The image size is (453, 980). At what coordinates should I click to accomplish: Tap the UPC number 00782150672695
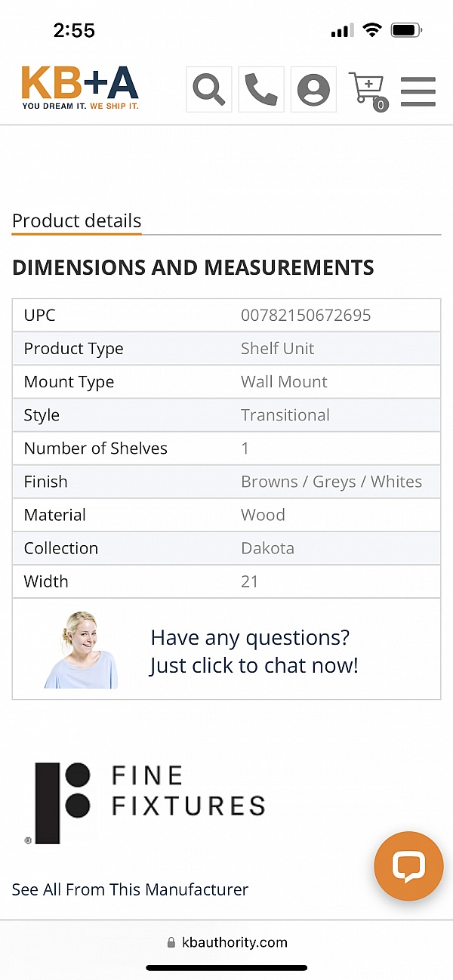(306, 316)
